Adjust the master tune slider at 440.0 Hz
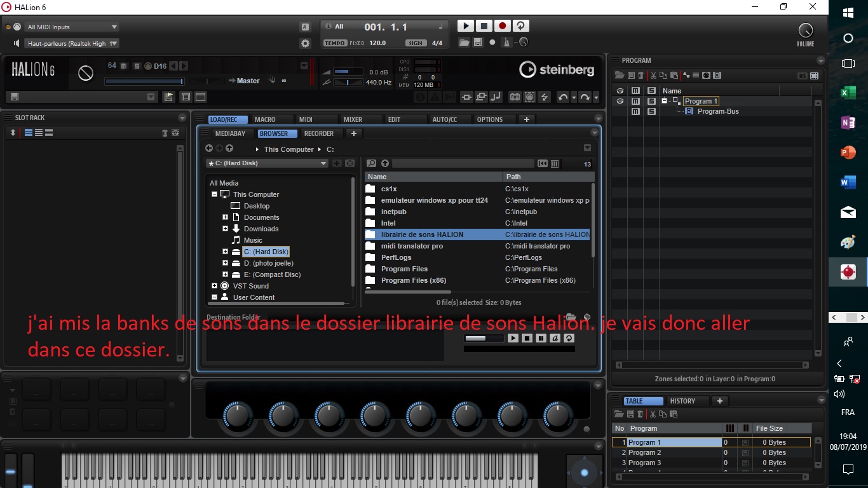Image resolution: width=868 pixels, height=488 pixels. point(348,82)
